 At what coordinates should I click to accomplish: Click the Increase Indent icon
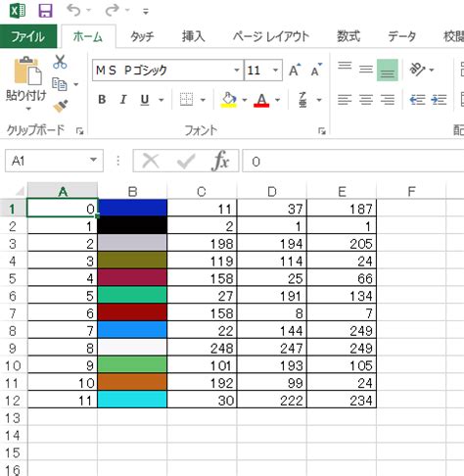pos(439,99)
